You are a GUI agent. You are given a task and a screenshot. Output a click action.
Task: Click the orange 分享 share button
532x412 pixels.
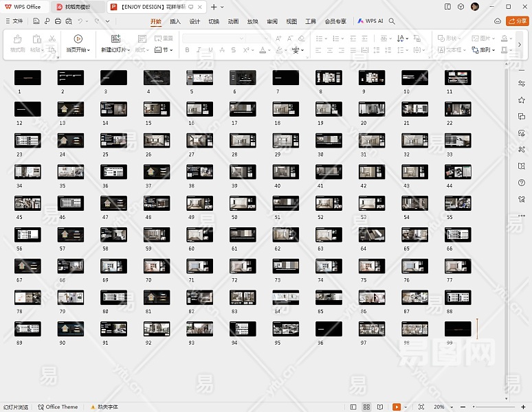point(518,21)
